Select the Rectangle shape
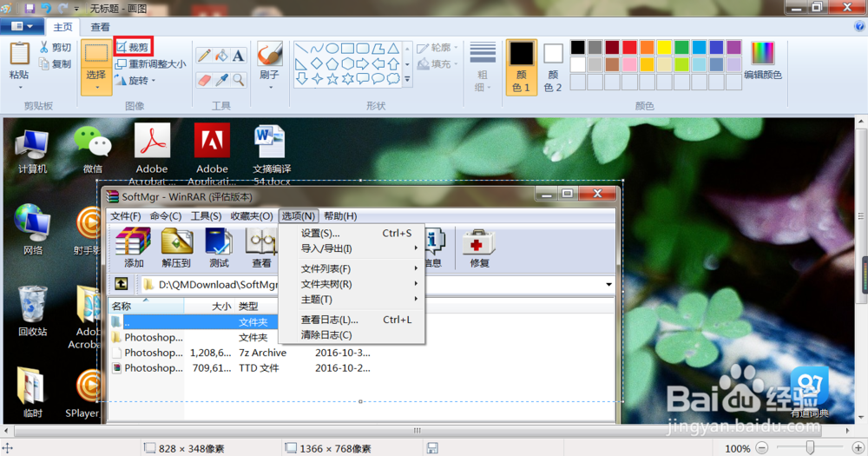 click(x=347, y=48)
